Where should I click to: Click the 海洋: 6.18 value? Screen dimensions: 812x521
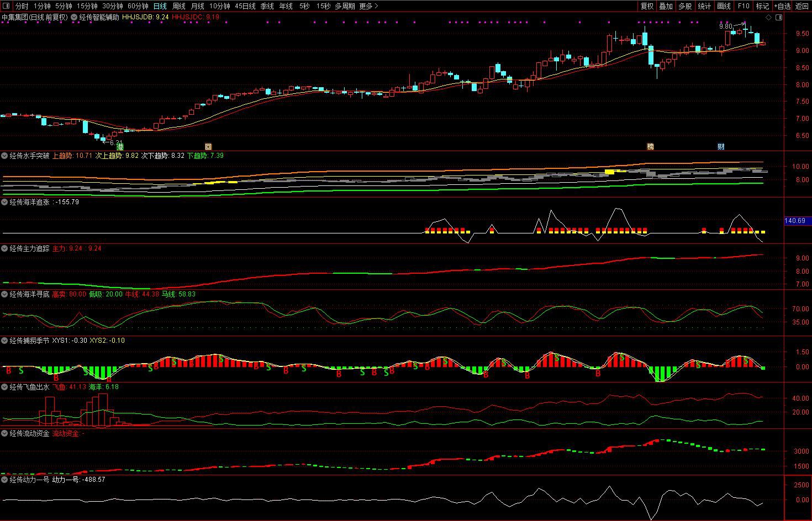click(x=104, y=387)
